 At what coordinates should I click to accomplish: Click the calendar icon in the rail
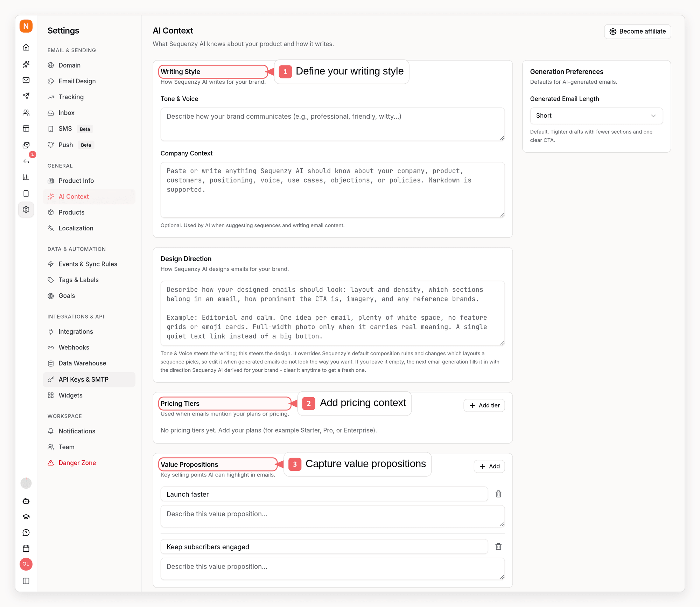(26, 548)
